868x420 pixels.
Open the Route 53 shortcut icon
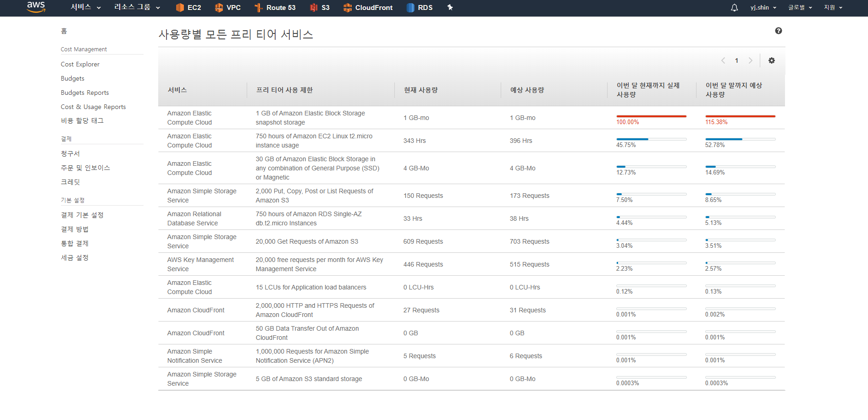pyautogui.click(x=259, y=8)
